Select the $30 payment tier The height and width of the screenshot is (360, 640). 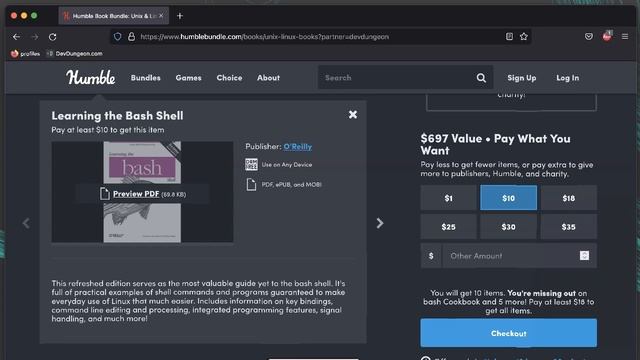point(509,227)
